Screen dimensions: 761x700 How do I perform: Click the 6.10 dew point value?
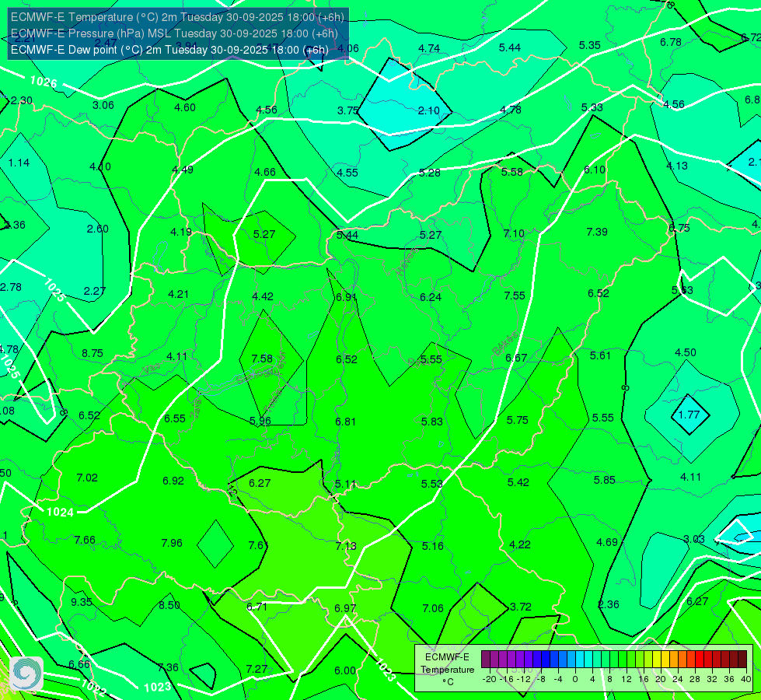point(595,170)
